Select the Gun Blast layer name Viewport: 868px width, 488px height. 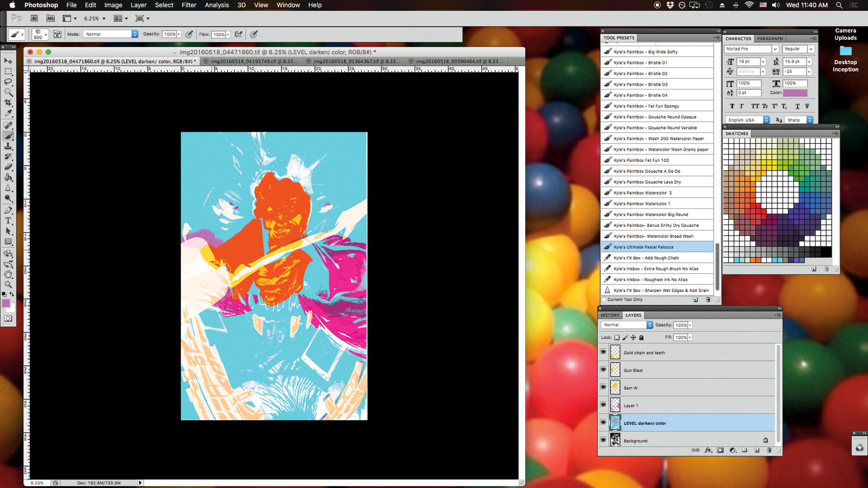coord(633,370)
